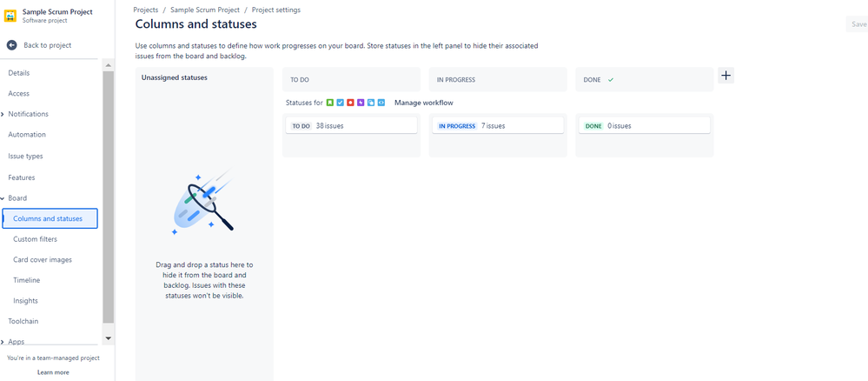
Task: Click the TO DO 38 issues status card
Action: [351, 125]
